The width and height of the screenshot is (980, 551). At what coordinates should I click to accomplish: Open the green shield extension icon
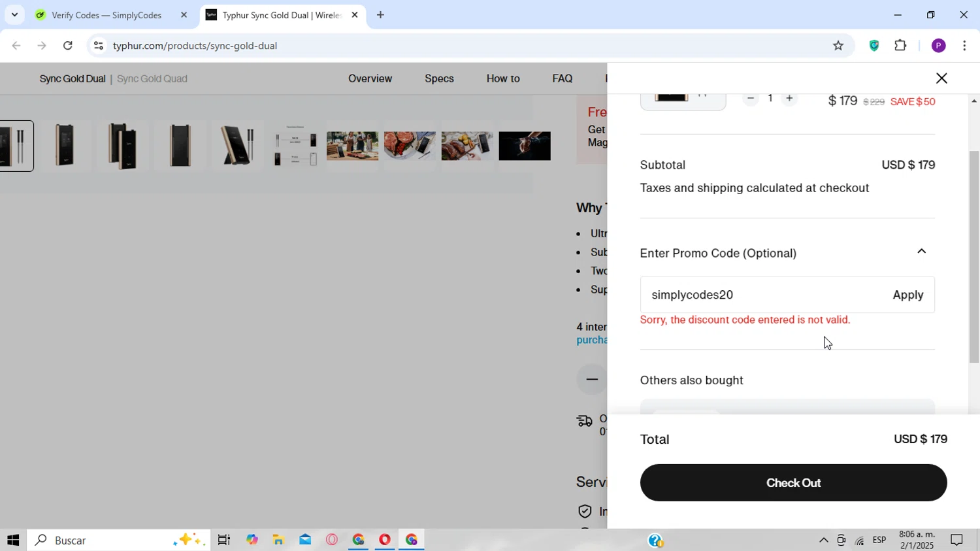point(874,46)
